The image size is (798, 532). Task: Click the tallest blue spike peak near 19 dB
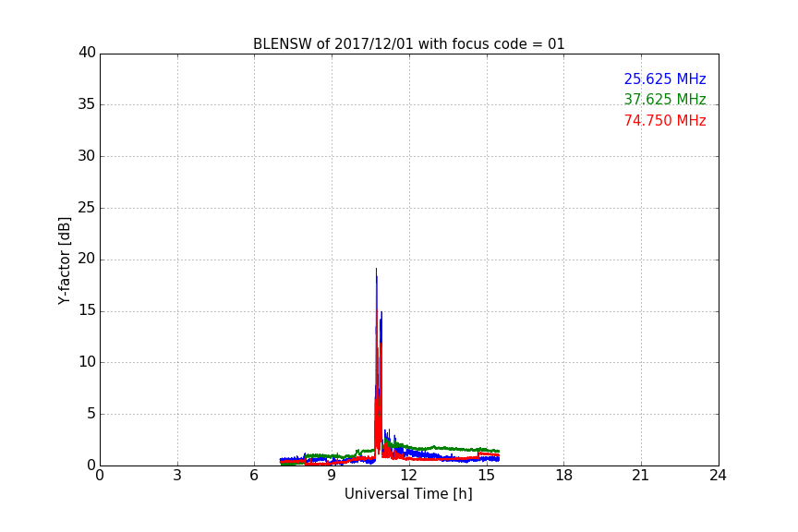click(x=376, y=270)
